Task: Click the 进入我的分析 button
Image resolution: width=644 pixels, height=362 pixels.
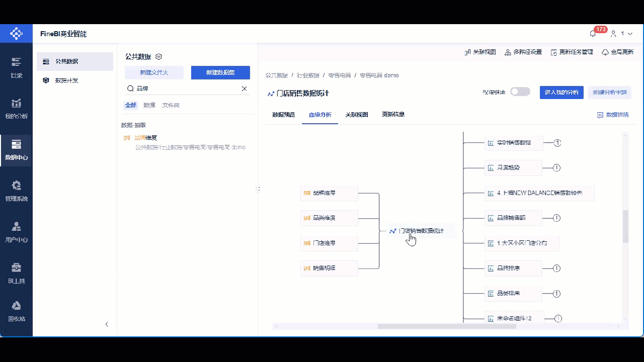Action: (x=561, y=92)
